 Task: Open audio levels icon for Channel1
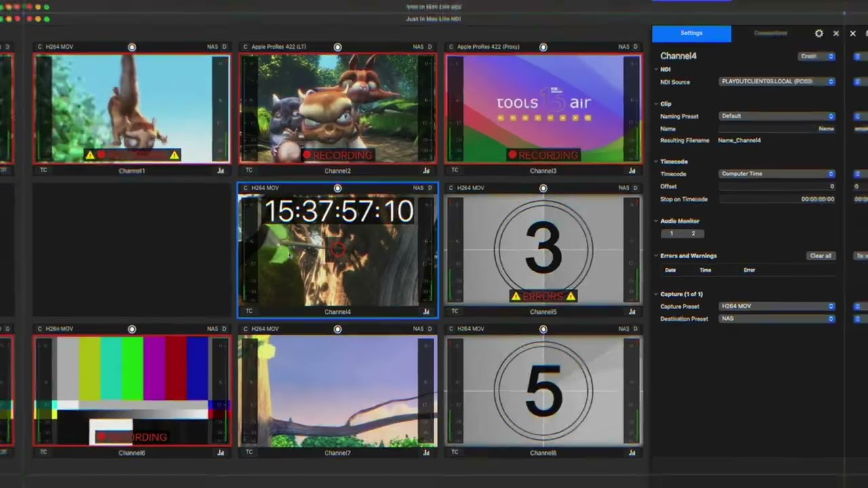(220, 171)
